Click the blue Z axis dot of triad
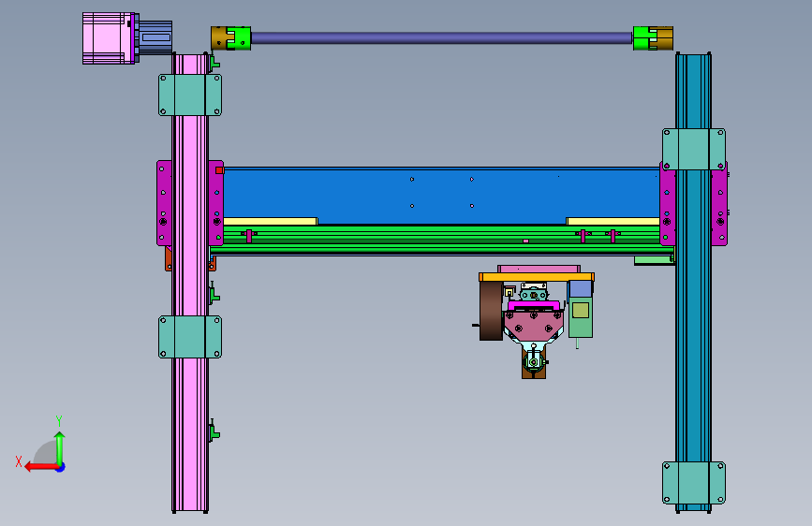 [61, 467]
